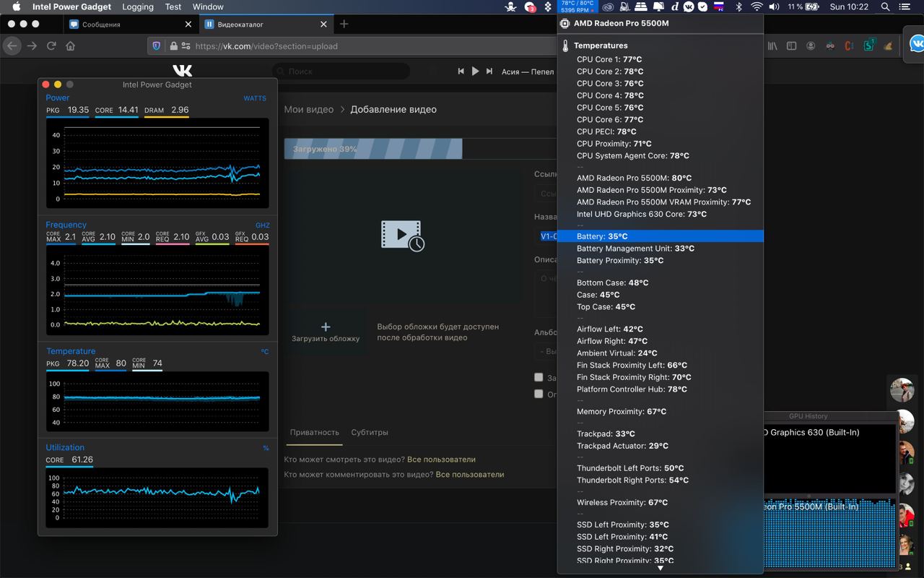The image size is (924, 578).
Task: Open the Firefox account icon
Action: [811, 46]
